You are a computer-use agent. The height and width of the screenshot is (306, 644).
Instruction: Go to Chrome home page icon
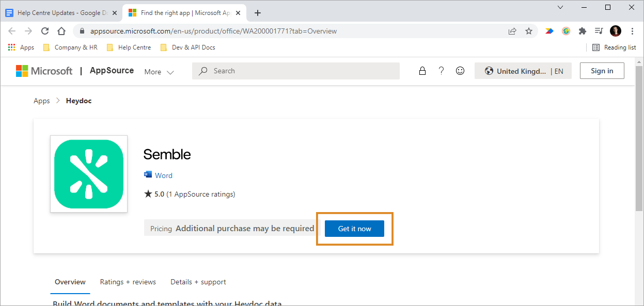[x=61, y=31]
